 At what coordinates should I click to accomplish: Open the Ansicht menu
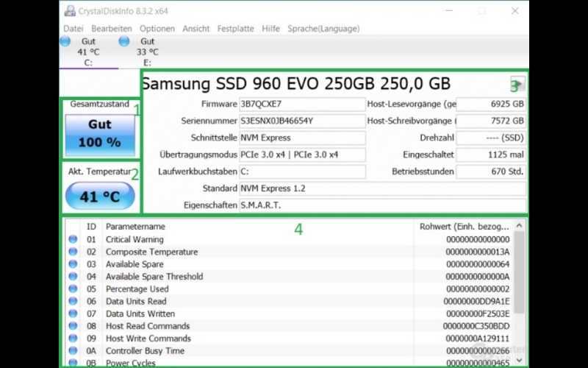point(196,29)
